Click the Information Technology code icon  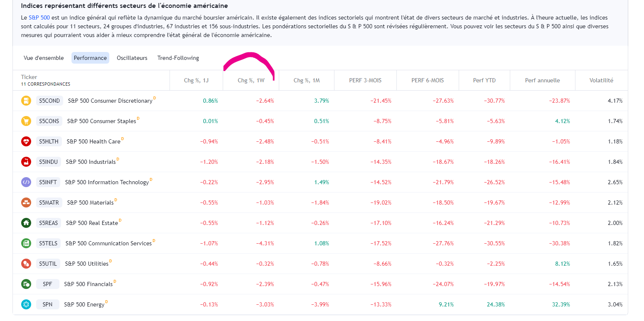pyautogui.click(x=26, y=182)
